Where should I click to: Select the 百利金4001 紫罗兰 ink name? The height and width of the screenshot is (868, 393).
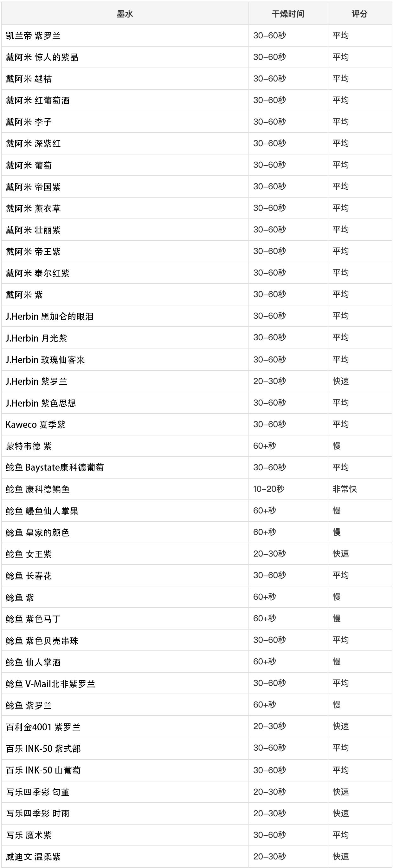(x=43, y=727)
